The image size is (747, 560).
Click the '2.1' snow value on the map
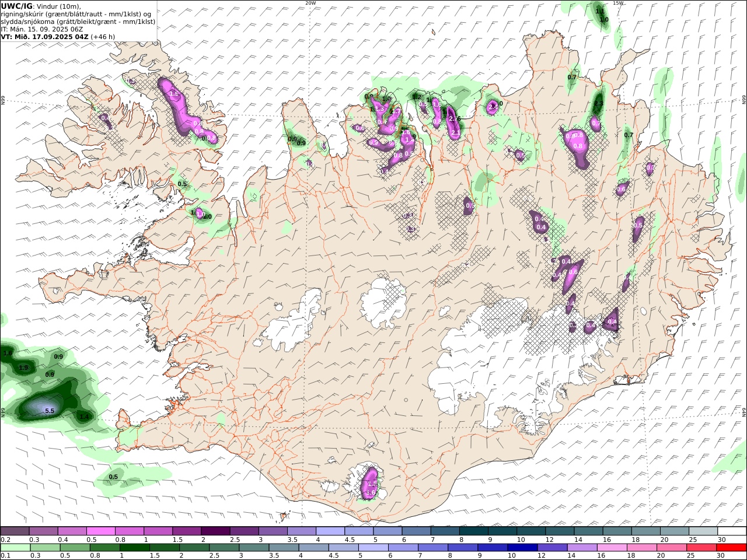point(456,133)
